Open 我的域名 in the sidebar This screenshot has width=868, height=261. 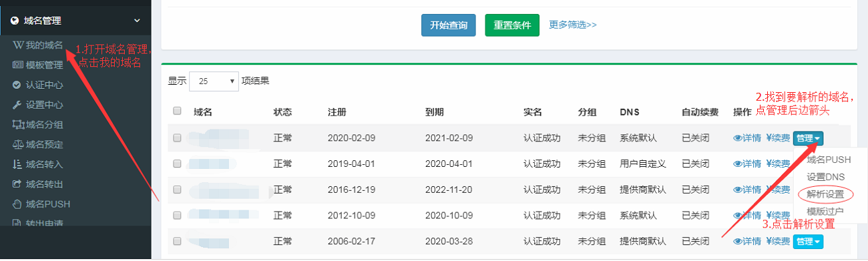(x=38, y=45)
